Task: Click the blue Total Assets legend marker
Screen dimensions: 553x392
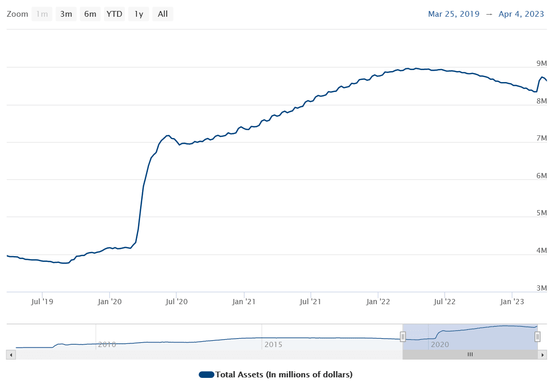Action: point(206,375)
